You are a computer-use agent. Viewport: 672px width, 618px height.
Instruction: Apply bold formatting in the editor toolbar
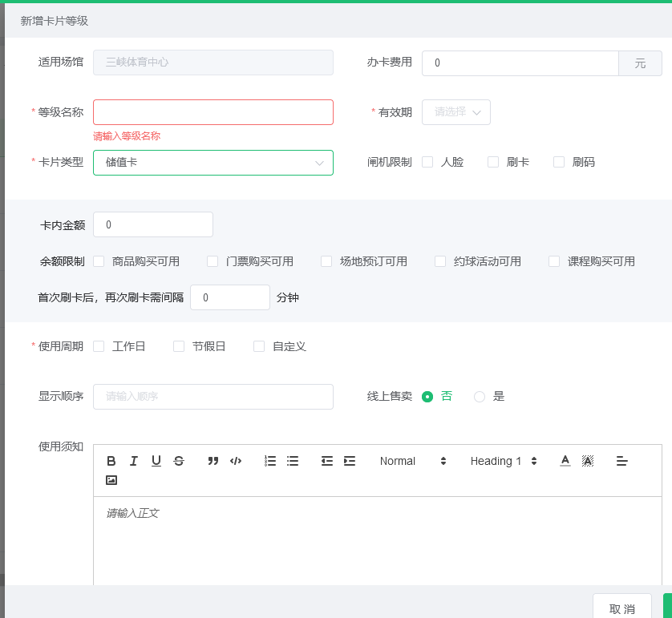(111, 460)
